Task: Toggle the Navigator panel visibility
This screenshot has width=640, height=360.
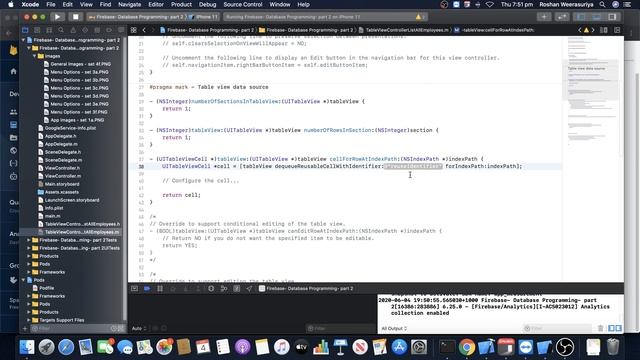Action: click(x=580, y=17)
